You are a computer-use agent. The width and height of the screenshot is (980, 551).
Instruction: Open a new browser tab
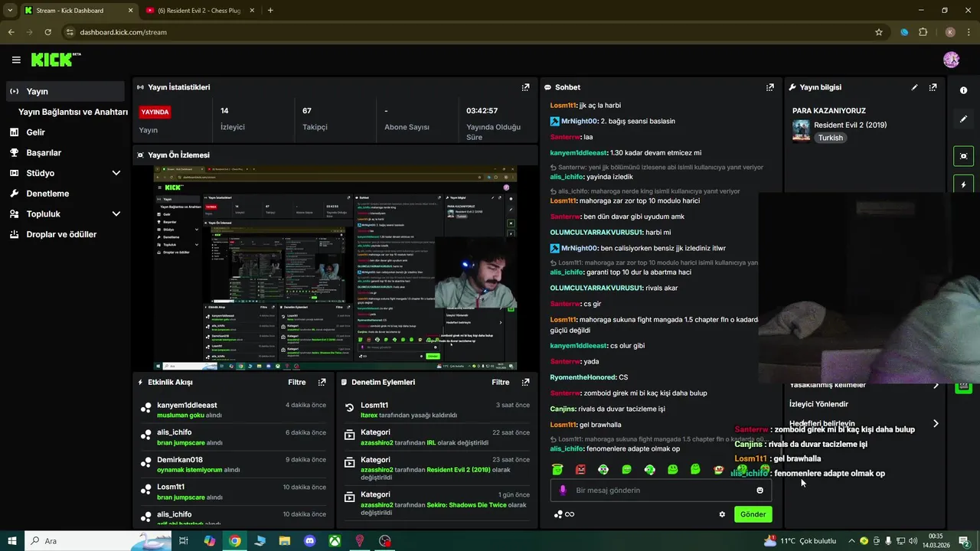pos(270,11)
